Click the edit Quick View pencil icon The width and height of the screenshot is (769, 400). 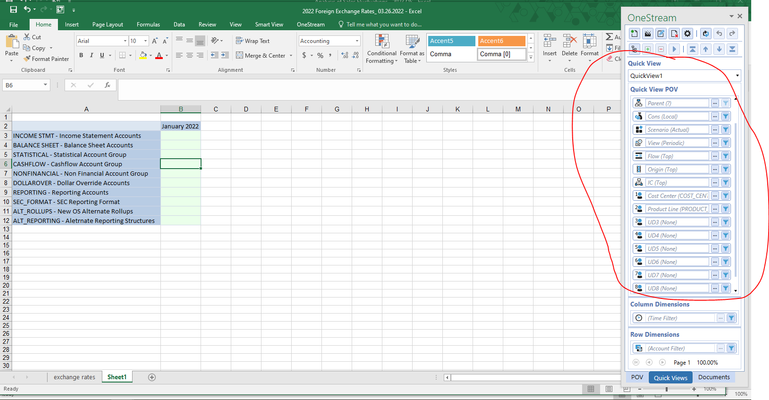(661, 34)
